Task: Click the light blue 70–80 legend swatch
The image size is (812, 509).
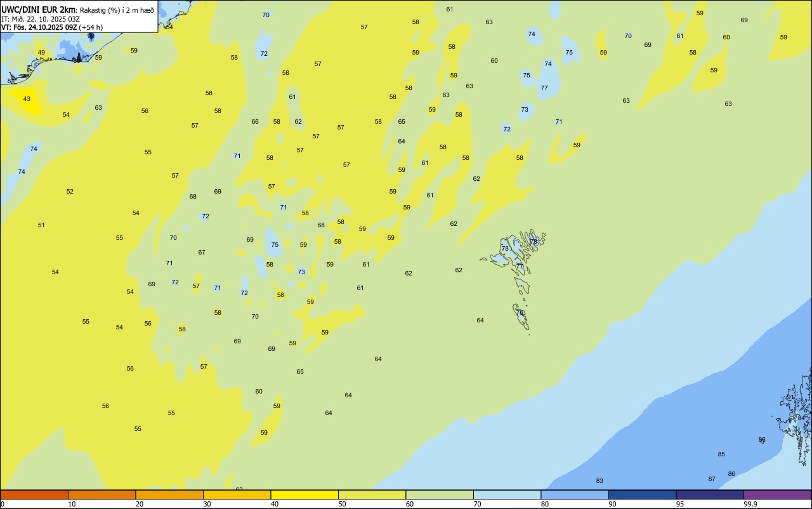Action: [507, 494]
